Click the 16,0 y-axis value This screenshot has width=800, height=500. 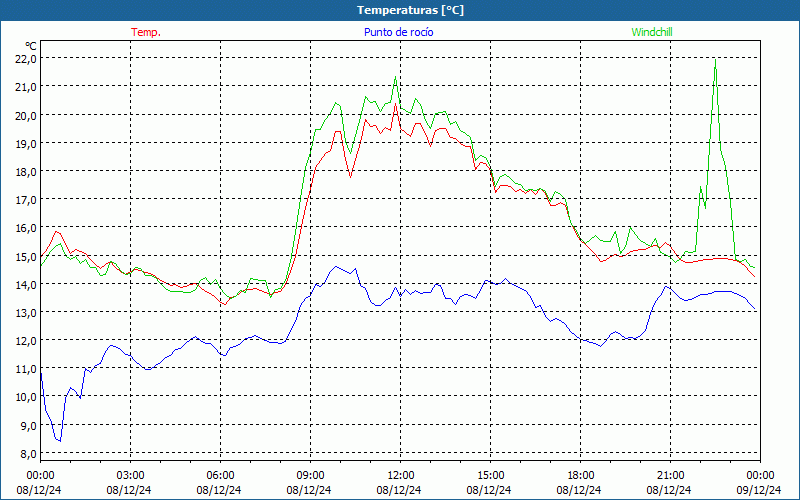[26, 228]
